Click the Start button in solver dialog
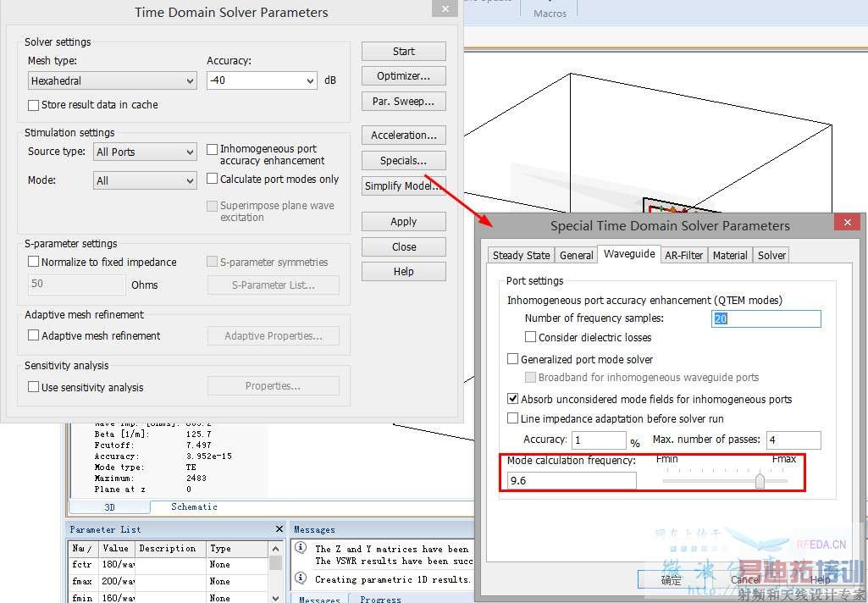 [404, 52]
